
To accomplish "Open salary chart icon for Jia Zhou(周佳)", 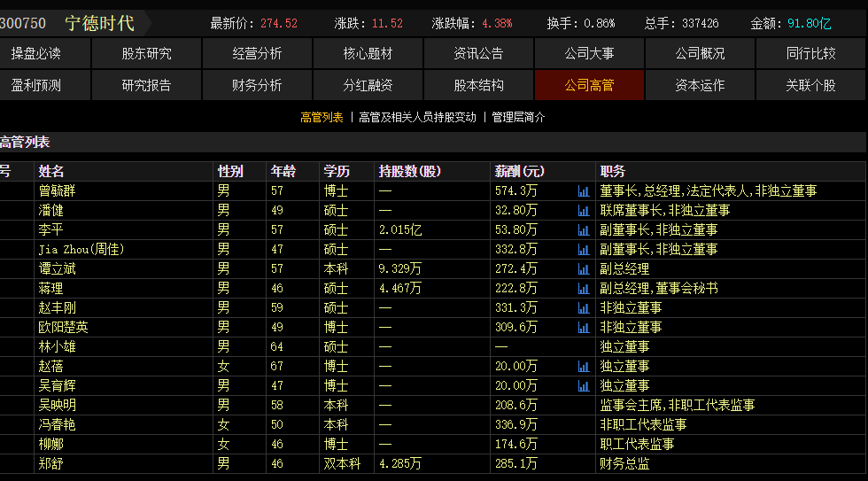I will click(584, 249).
